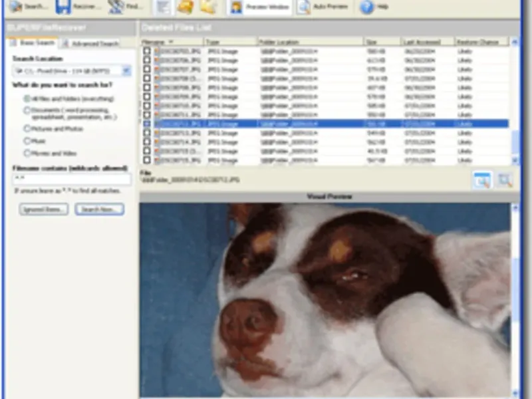This screenshot has width=532, height=399.
Task: Tick the checkbox of the bottommost listed file
Action: 147,160
